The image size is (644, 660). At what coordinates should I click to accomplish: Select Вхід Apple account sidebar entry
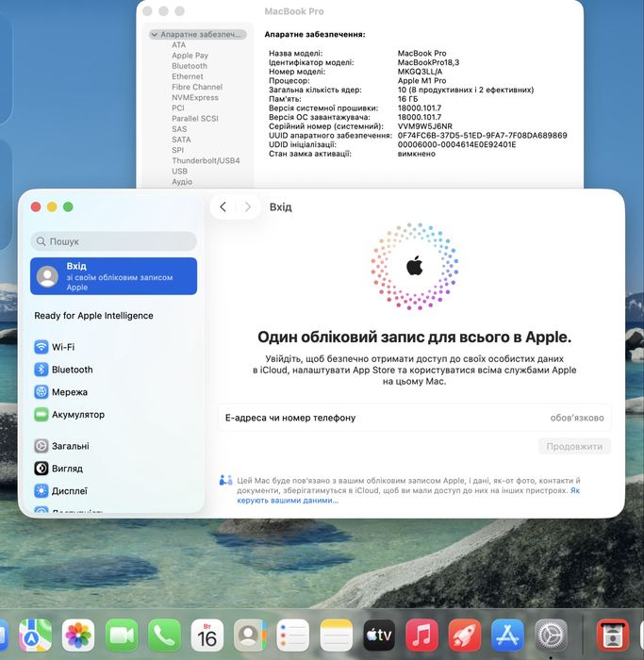114,276
